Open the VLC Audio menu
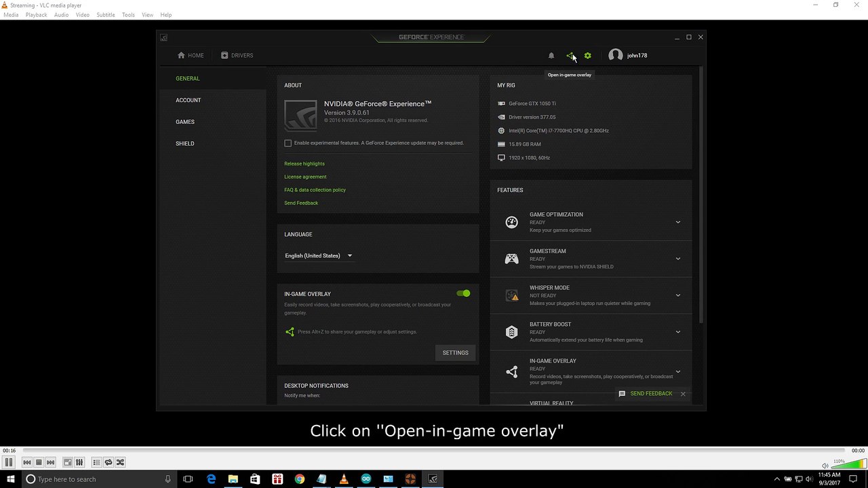868x488 pixels. [61, 14]
